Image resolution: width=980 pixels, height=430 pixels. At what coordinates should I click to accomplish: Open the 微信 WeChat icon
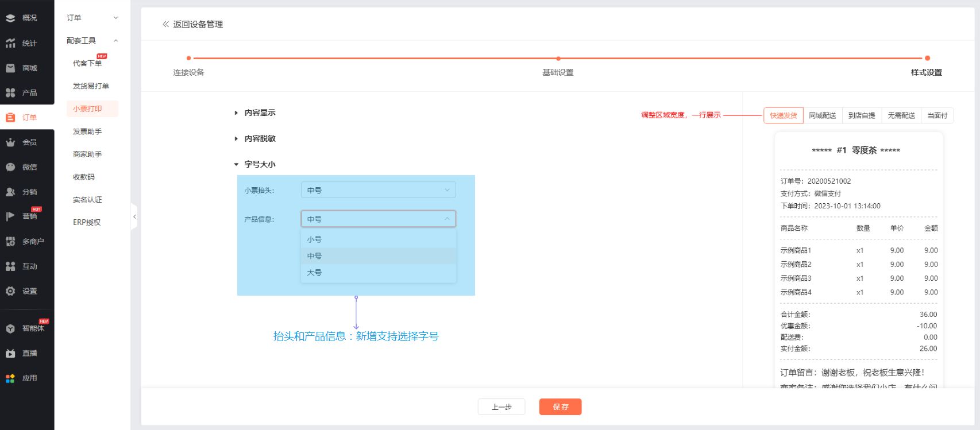click(10, 167)
